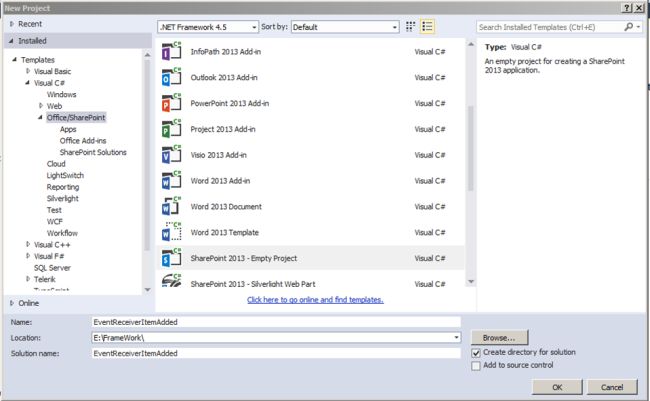
Task: Select the SharePoint 2013 Empty Project icon
Action: (171, 258)
